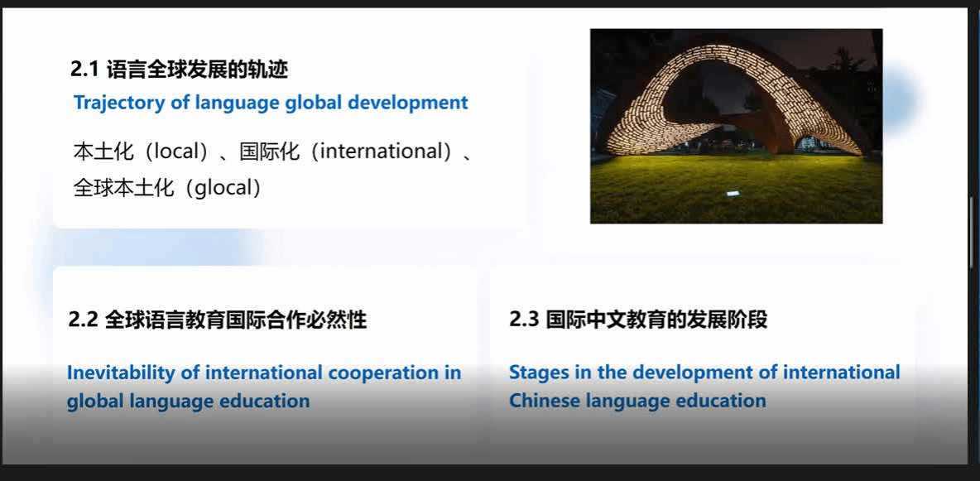Click the illuminated arch sculpture photo

[x=736, y=126]
